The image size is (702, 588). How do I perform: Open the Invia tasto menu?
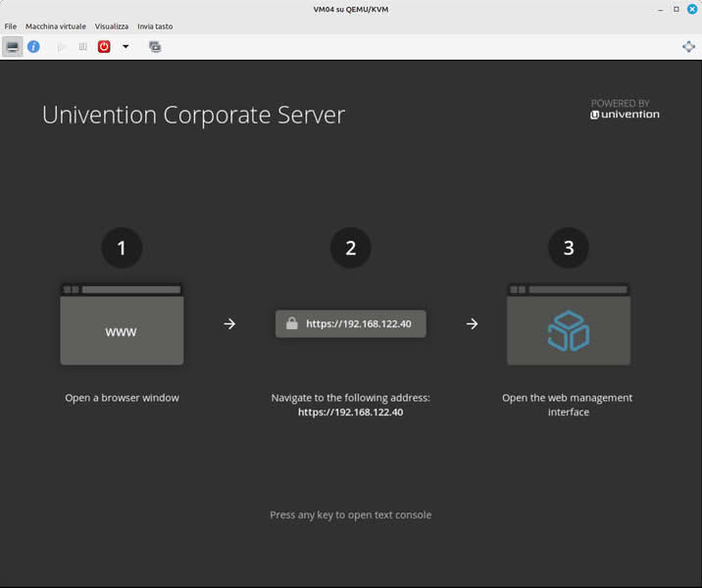(155, 26)
